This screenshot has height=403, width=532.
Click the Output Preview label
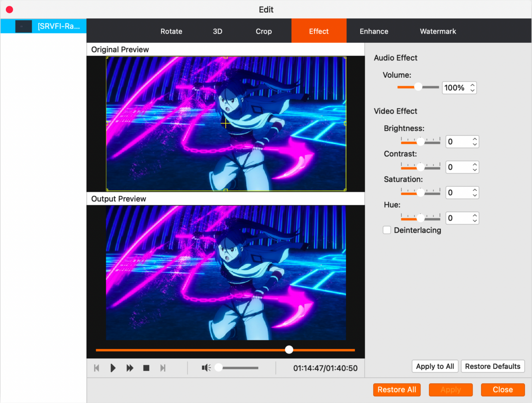(119, 199)
